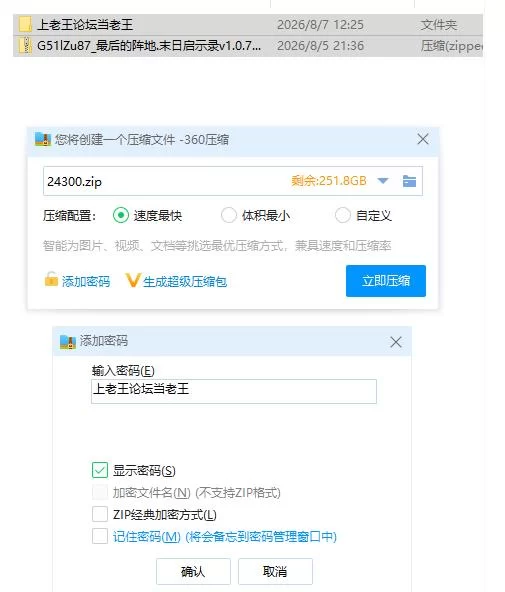
Task: Click the 生成超级压缩包 link
Action: point(185,282)
